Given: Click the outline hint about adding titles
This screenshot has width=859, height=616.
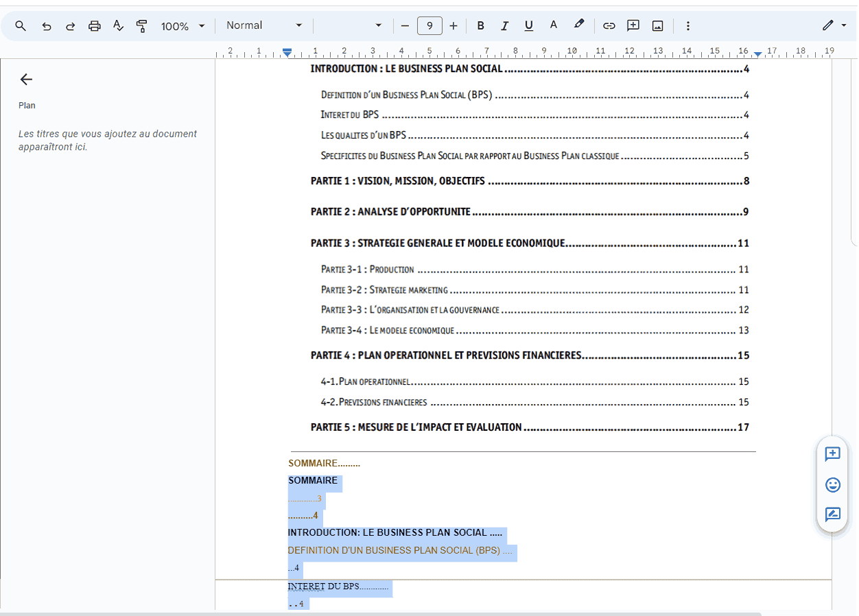Looking at the screenshot, I should click(108, 141).
